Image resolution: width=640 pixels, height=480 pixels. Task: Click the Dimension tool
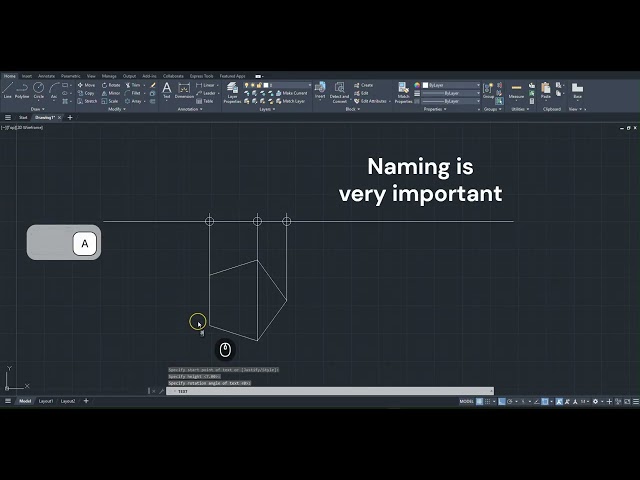pos(184,90)
